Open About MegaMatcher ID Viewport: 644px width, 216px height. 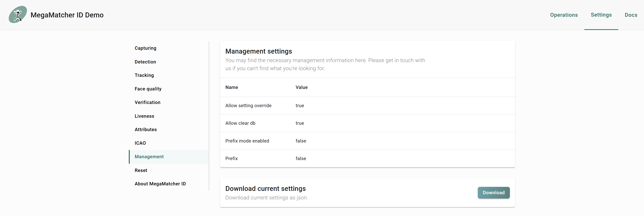pyautogui.click(x=169, y=184)
